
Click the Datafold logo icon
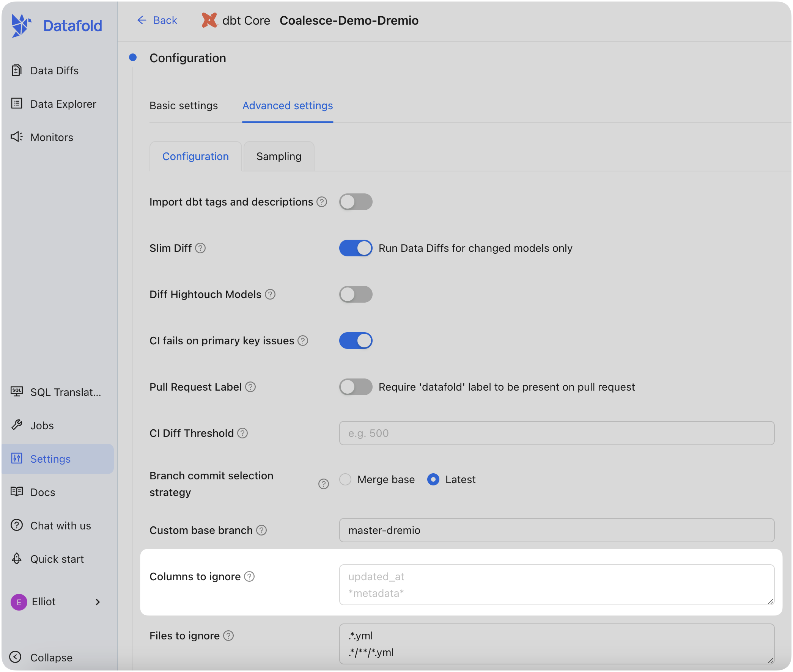pos(21,25)
